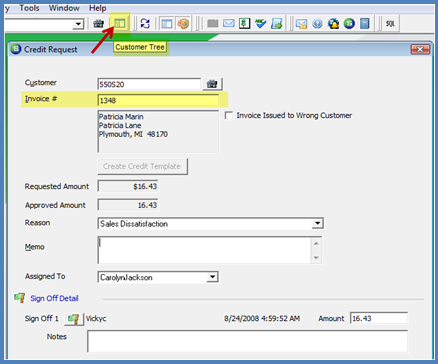
Task: Click the refresh arrows toolbar icon
Action: (x=145, y=24)
